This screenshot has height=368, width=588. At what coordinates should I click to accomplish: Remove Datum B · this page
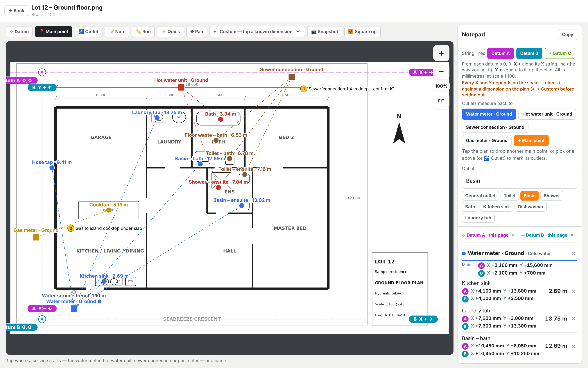pos(572,235)
